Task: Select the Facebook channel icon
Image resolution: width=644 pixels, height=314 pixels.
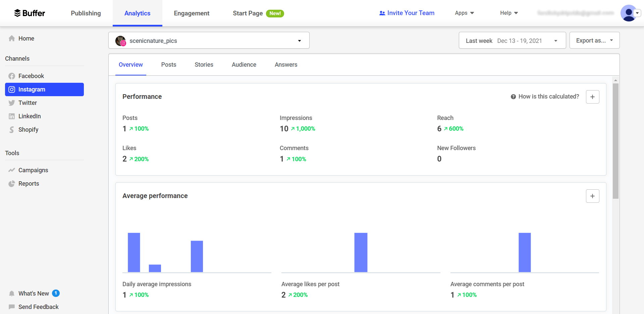Action: 12,76
